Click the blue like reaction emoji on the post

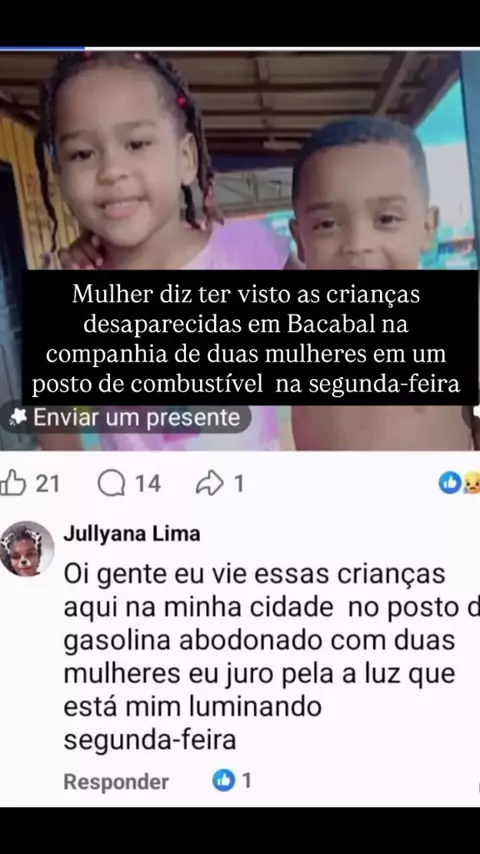pyautogui.click(x=450, y=483)
